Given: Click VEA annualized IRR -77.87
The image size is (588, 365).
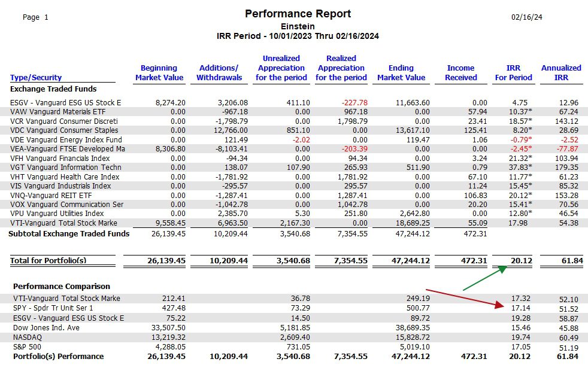Looking at the screenshot, I should [x=566, y=149].
